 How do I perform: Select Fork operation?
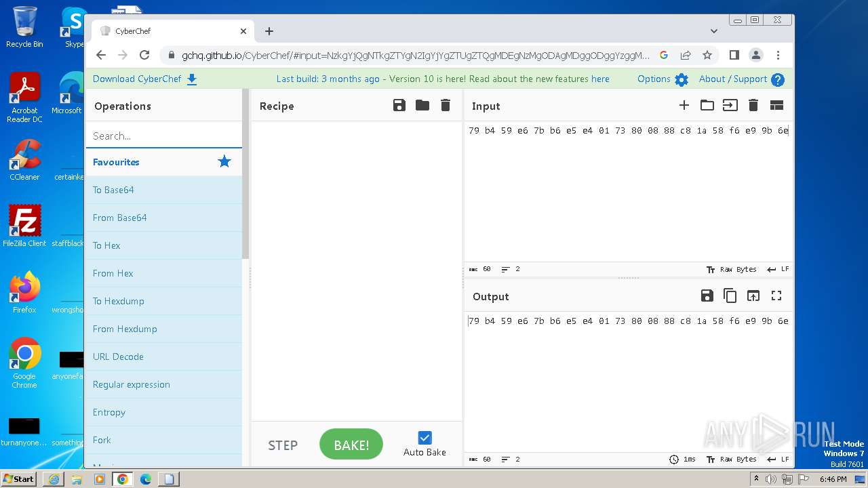click(163, 440)
